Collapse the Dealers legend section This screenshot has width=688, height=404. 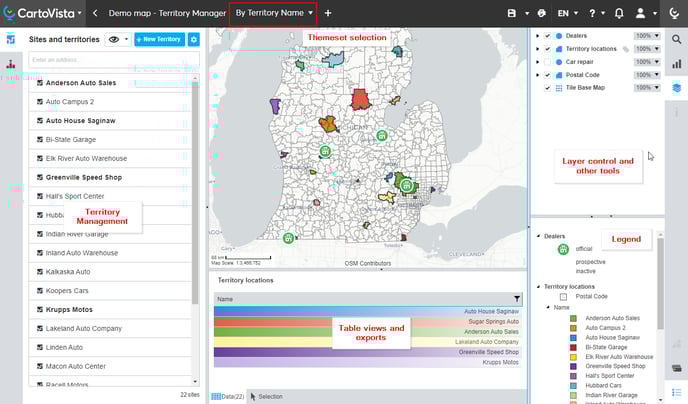538,236
